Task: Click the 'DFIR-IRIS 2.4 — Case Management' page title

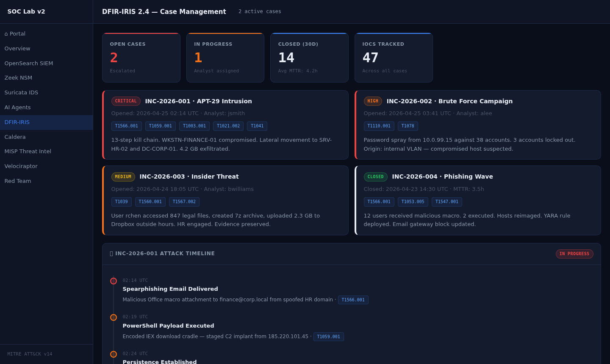Action: [x=164, y=12]
